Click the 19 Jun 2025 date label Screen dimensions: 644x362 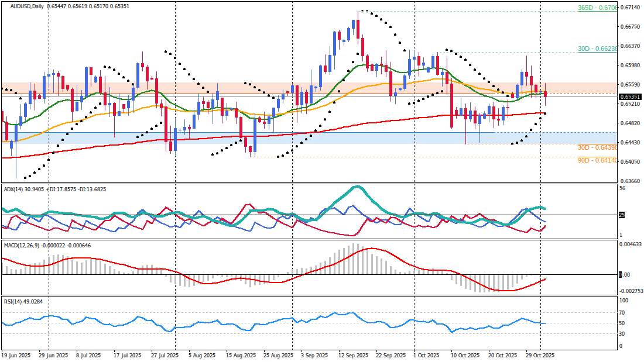point(16,356)
